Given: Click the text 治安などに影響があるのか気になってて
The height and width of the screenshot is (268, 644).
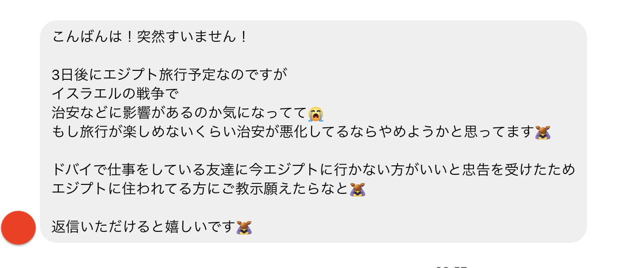Looking at the screenshot, I should pyautogui.click(x=180, y=113).
